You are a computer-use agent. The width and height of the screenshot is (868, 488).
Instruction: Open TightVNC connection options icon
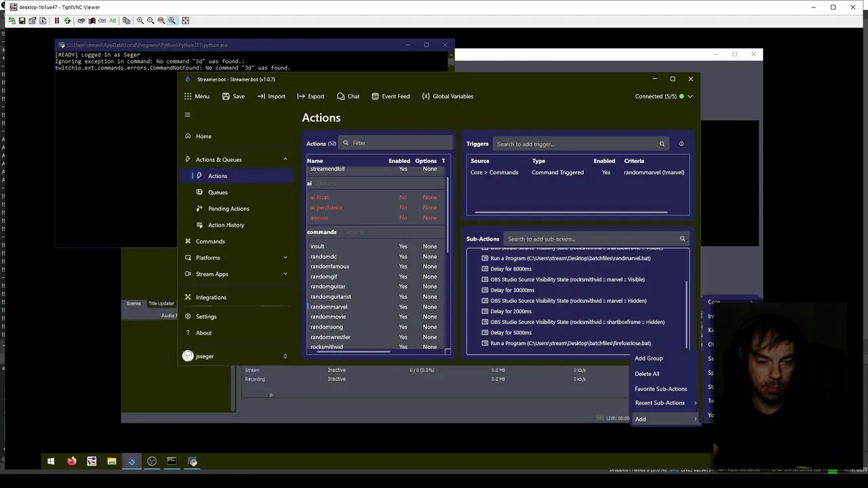(x=32, y=21)
